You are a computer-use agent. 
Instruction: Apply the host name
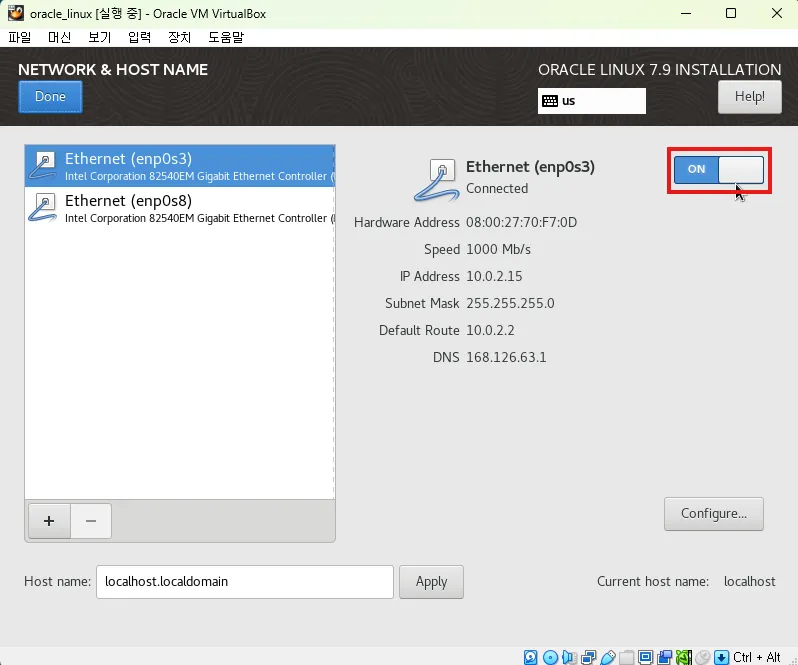[x=431, y=582]
